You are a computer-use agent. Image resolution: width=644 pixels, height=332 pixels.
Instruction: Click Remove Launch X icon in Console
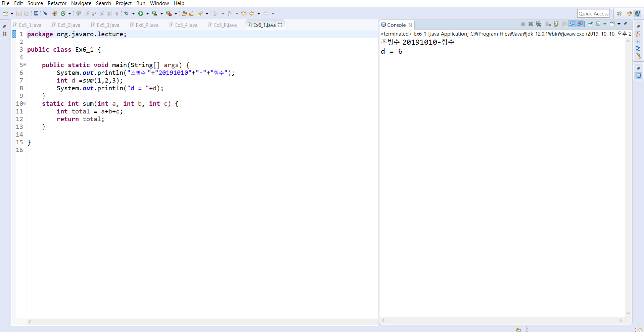[x=531, y=24]
